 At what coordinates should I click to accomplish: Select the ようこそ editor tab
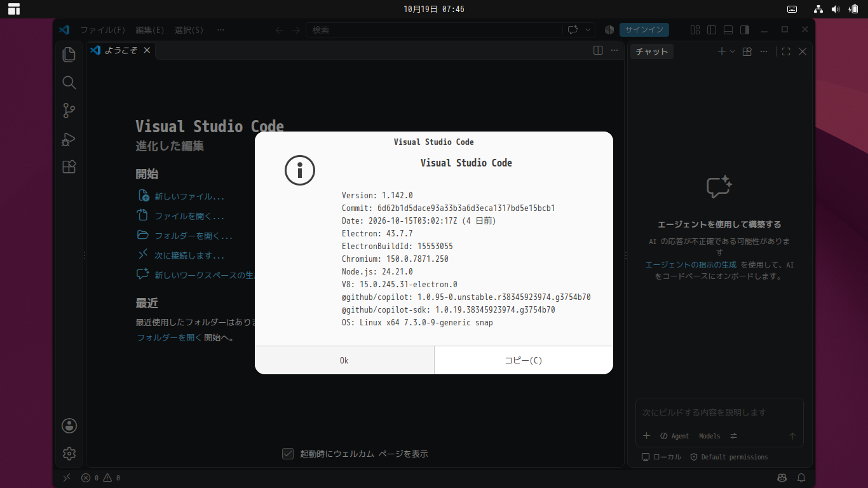pyautogui.click(x=121, y=51)
